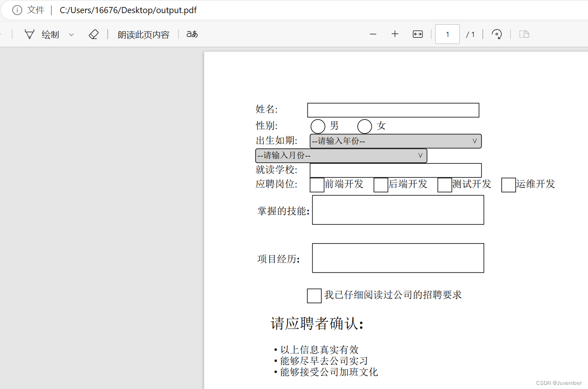Check the 测试开发 position checkbox

444,185
